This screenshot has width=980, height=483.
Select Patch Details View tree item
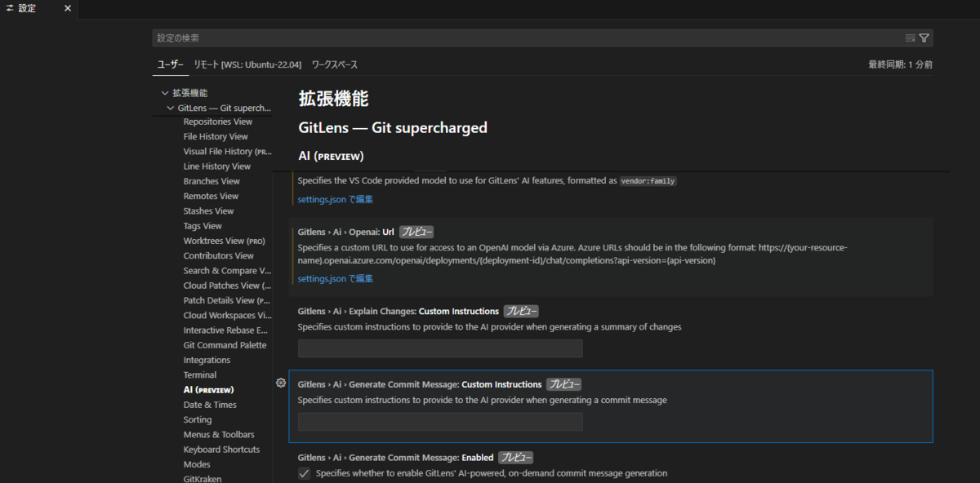click(x=227, y=300)
